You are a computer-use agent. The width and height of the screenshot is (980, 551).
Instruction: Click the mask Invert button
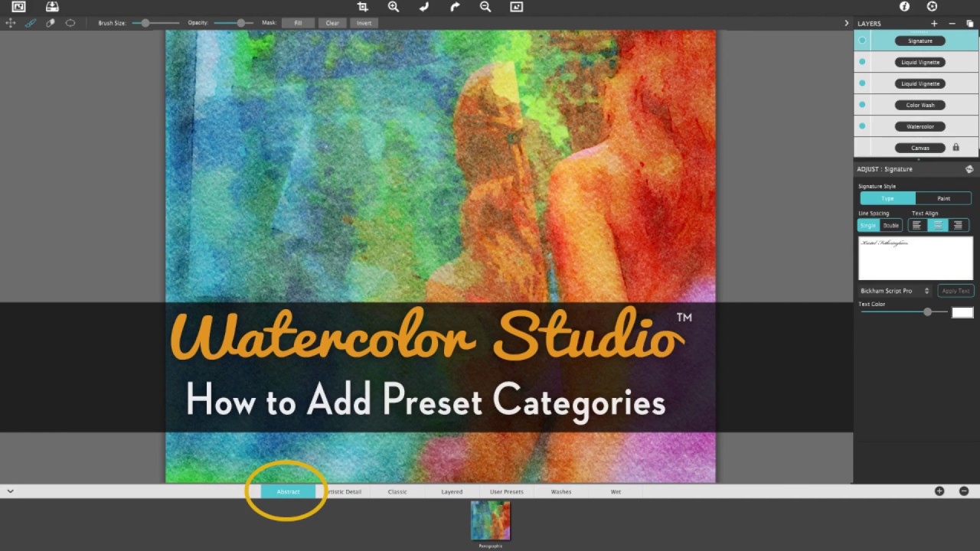coord(364,23)
